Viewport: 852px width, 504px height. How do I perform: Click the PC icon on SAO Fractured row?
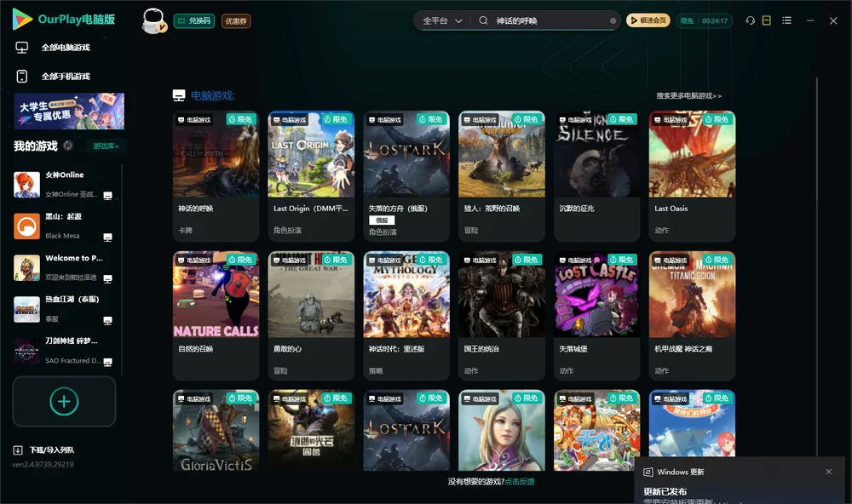coord(107,363)
